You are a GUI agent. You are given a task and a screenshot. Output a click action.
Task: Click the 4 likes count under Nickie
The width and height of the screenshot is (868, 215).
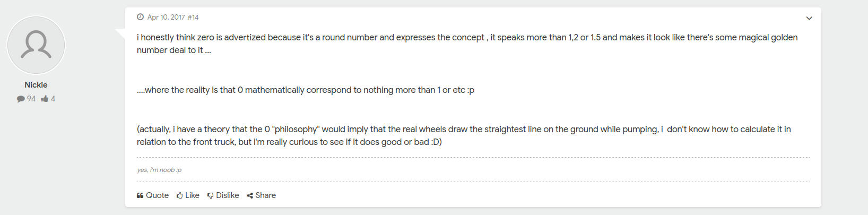pos(53,99)
